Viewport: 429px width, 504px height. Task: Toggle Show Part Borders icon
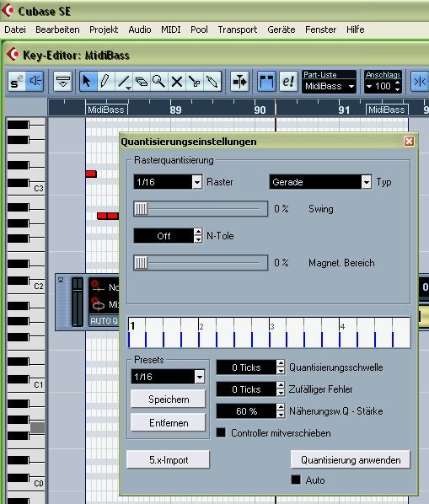point(266,82)
